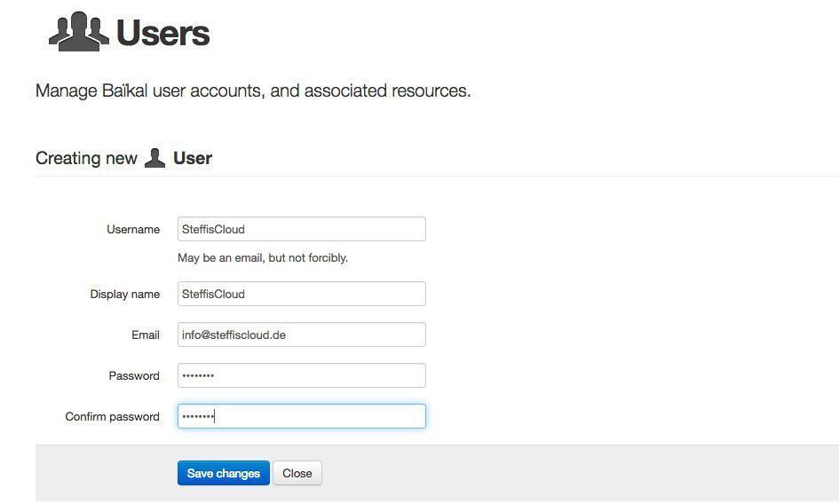Image resolution: width=839 pixels, height=504 pixels.
Task: Click the "Creating new" heading text
Action: pos(86,158)
